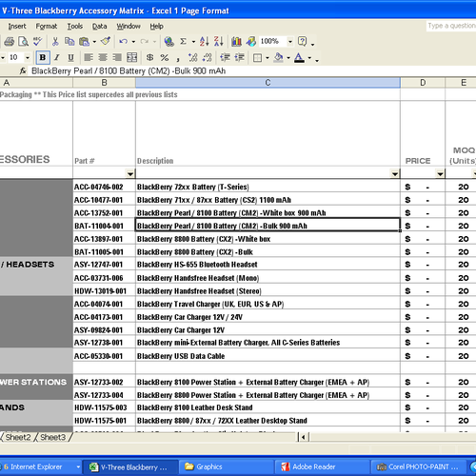Launch the Chart Wizard

pyautogui.click(x=236, y=42)
